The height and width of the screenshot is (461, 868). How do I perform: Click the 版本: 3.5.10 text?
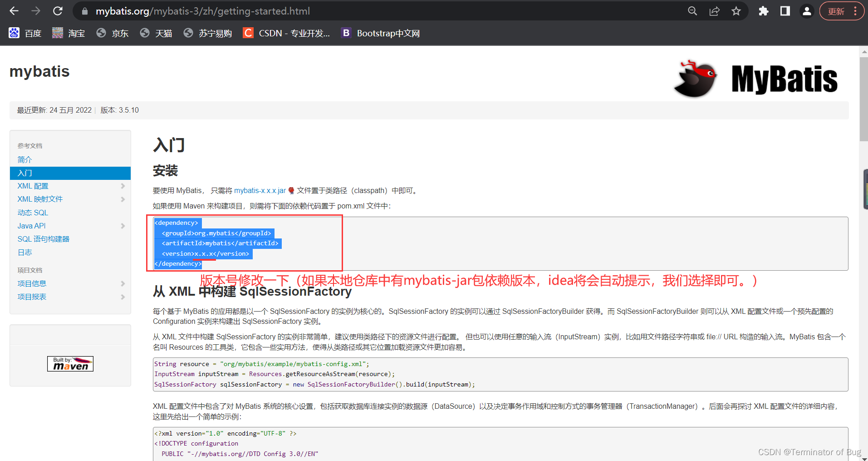tap(120, 110)
